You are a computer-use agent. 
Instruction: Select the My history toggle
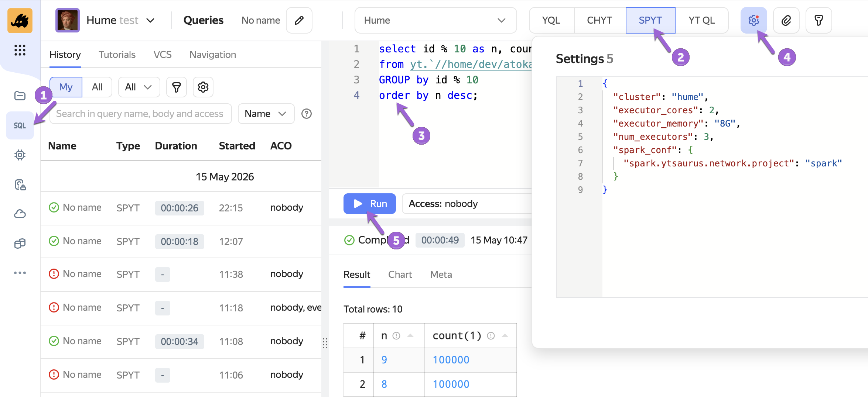pyautogui.click(x=66, y=87)
